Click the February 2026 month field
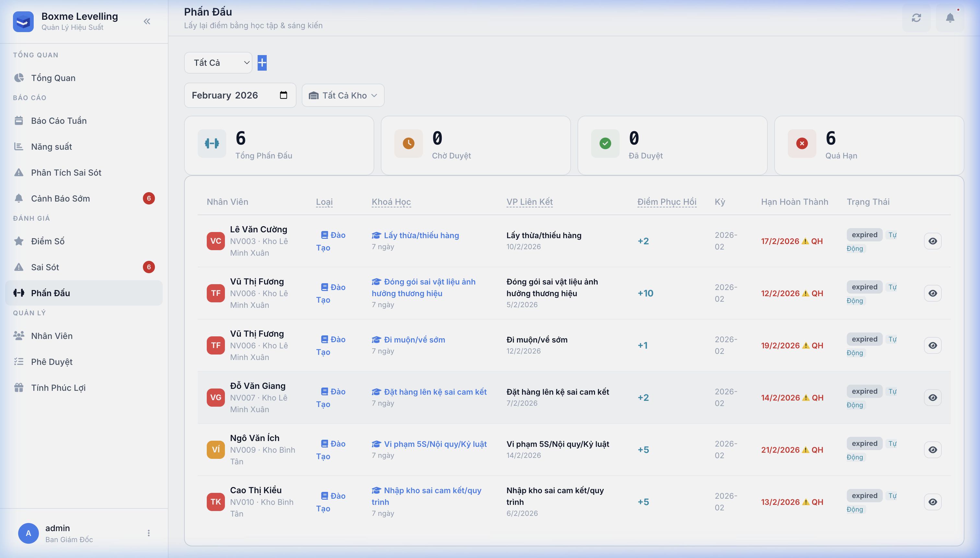Screen dimensions: 980x558 click(x=225, y=95)
